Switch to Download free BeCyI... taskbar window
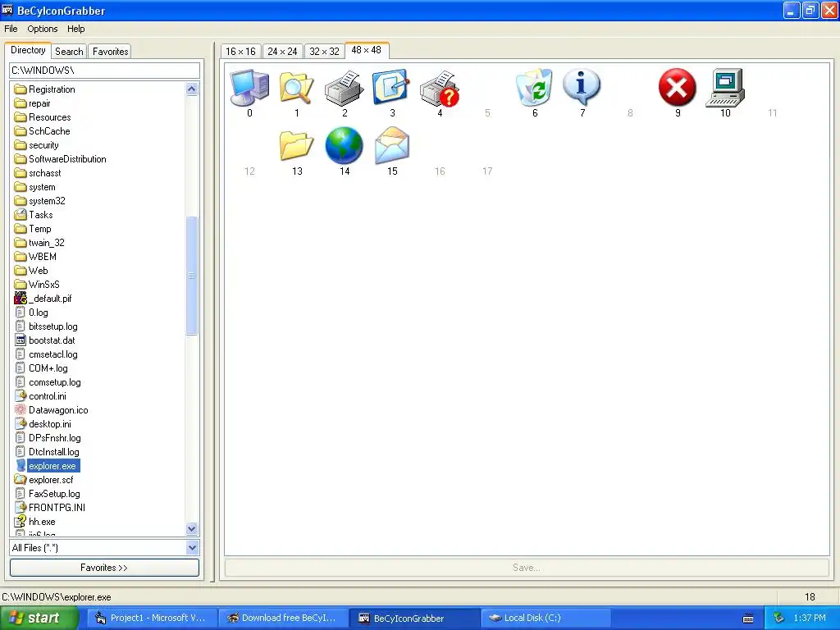Screen dimensions: 840x630 click(x=284, y=619)
